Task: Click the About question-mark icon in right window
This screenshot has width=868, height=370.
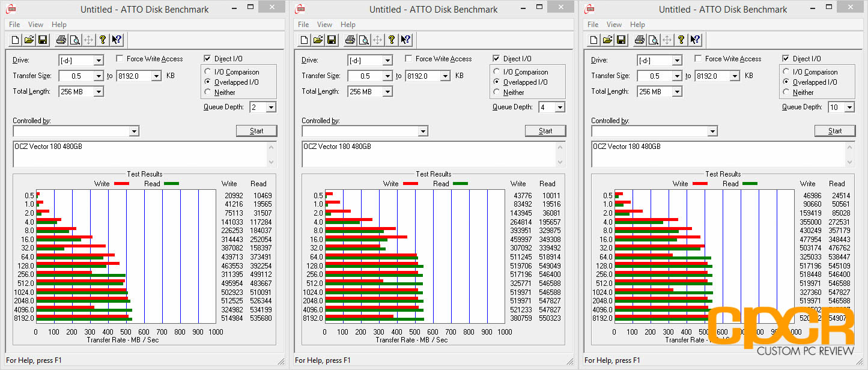Action: tap(681, 40)
